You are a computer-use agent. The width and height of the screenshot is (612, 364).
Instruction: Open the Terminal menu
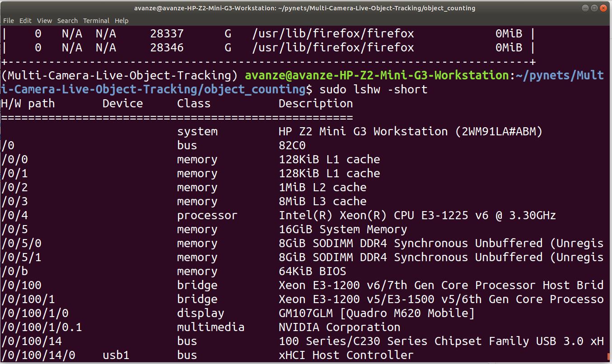click(x=96, y=20)
